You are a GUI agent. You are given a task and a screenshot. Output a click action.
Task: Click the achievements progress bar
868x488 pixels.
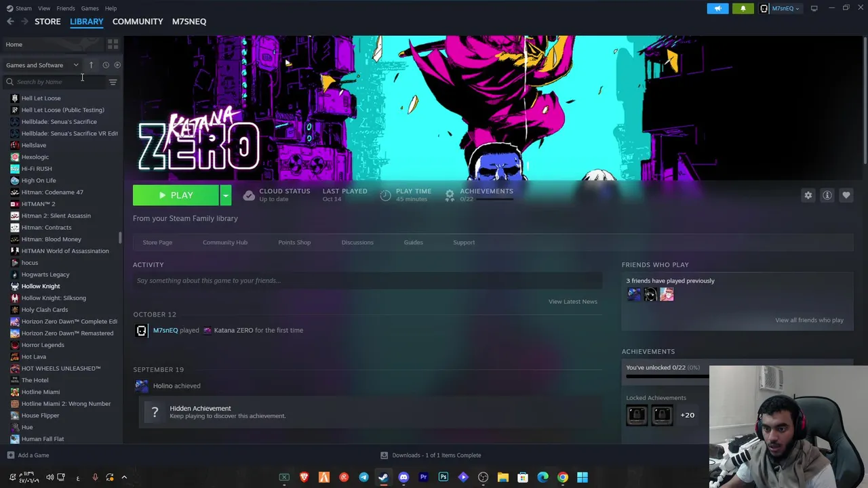[x=668, y=375]
